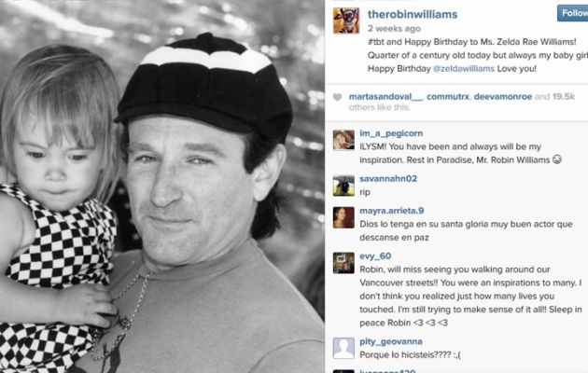Open therobinwilliams username link
Image resolution: width=588 pixels, height=373 pixels.
[413, 14]
